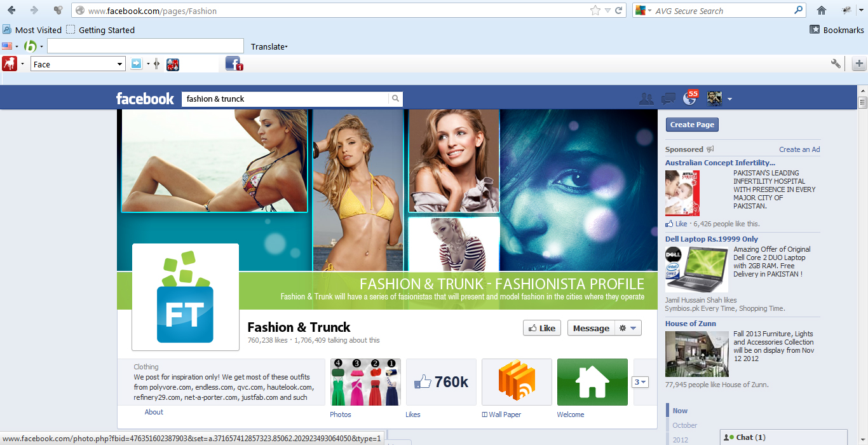Expand the Translate dropdown menu
Viewport: 868px width, 445px height.
pyautogui.click(x=269, y=46)
